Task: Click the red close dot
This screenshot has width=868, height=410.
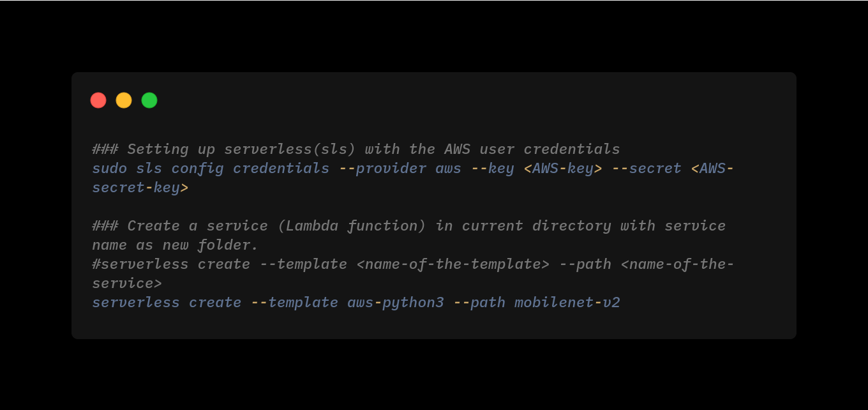Action: click(98, 100)
